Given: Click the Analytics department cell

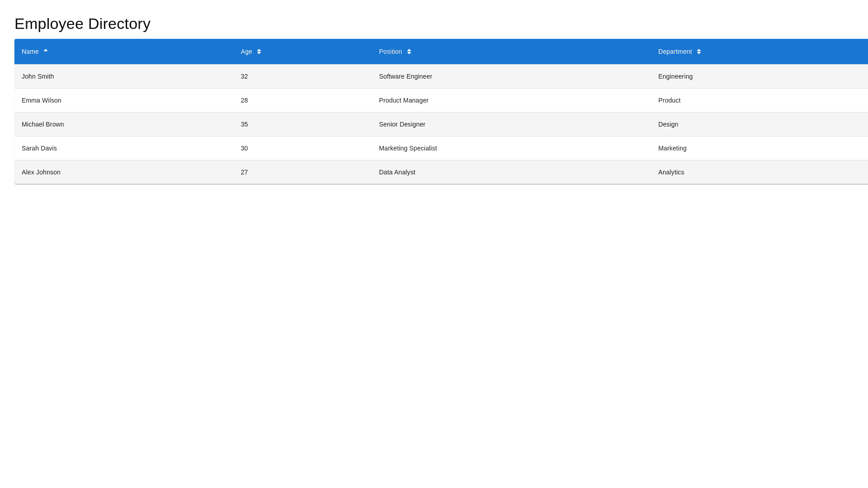Looking at the screenshot, I should click(x=671, y=172).
